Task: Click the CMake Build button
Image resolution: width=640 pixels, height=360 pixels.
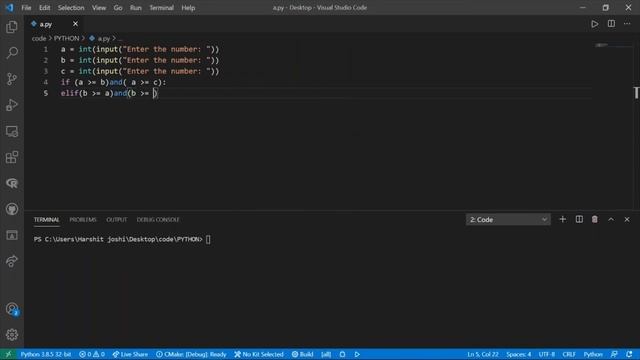Action: pyautogui.click(x=302, y=354)
